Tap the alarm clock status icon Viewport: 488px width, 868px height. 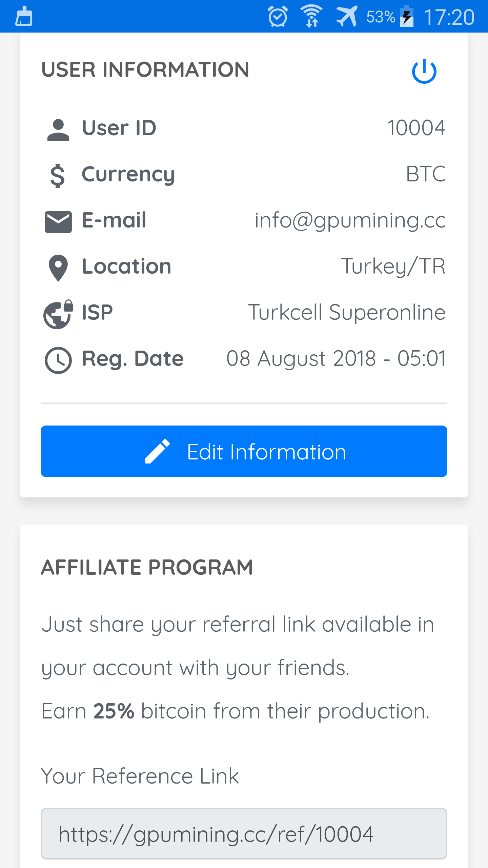click(278, 16)
